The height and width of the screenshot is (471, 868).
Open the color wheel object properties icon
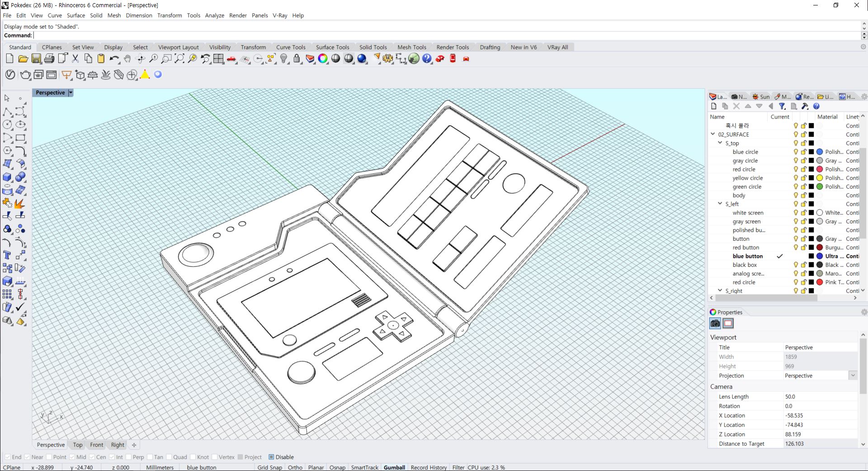(323, 58)
